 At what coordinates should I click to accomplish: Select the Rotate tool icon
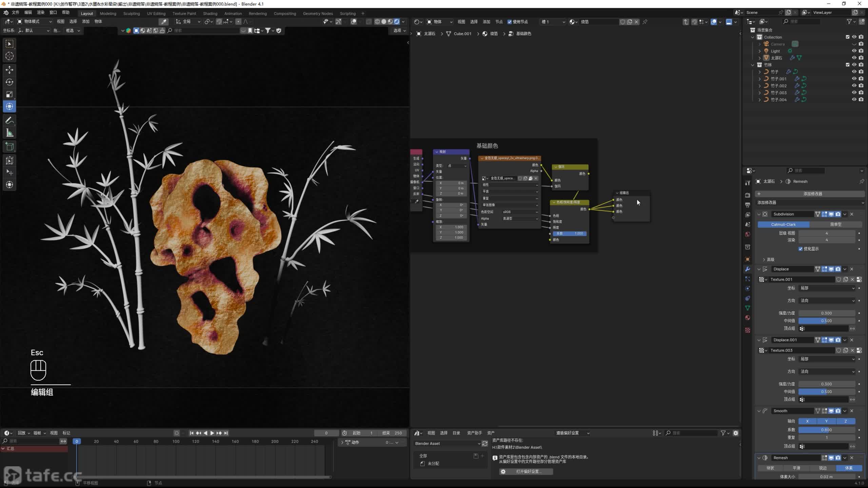click(x=9, y=82)
